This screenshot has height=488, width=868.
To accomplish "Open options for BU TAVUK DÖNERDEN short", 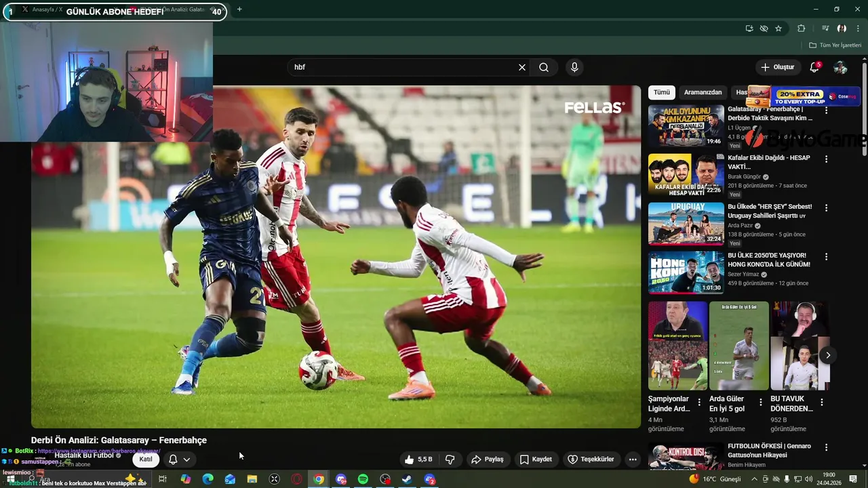I will (821, 403).
